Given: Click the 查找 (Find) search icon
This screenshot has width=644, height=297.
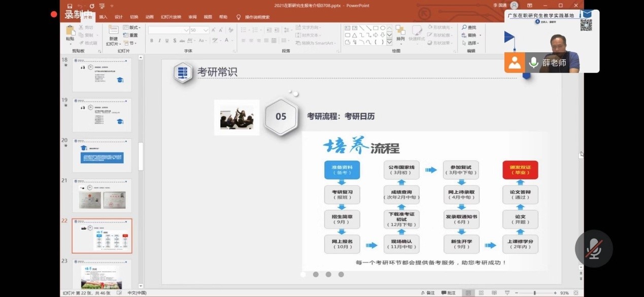Looking at the screenshot, I should coord(469,27).
